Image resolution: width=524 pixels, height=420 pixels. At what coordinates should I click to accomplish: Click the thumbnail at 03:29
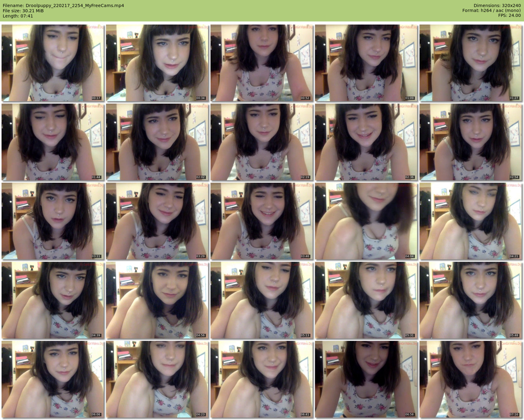pyautogui.click(x=157, y=221)
